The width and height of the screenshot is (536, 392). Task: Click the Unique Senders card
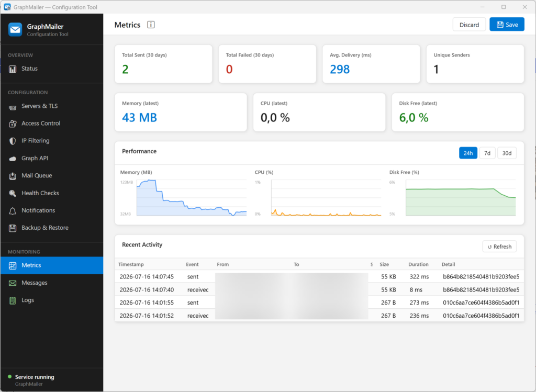475,64
